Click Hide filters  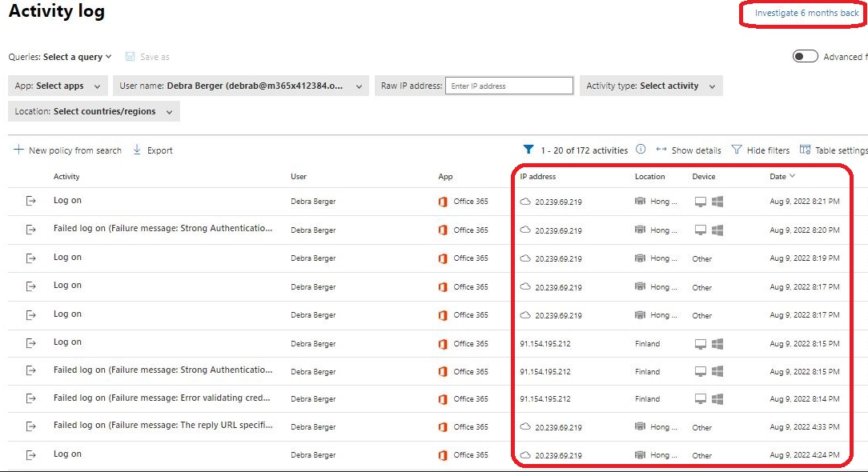761,150
